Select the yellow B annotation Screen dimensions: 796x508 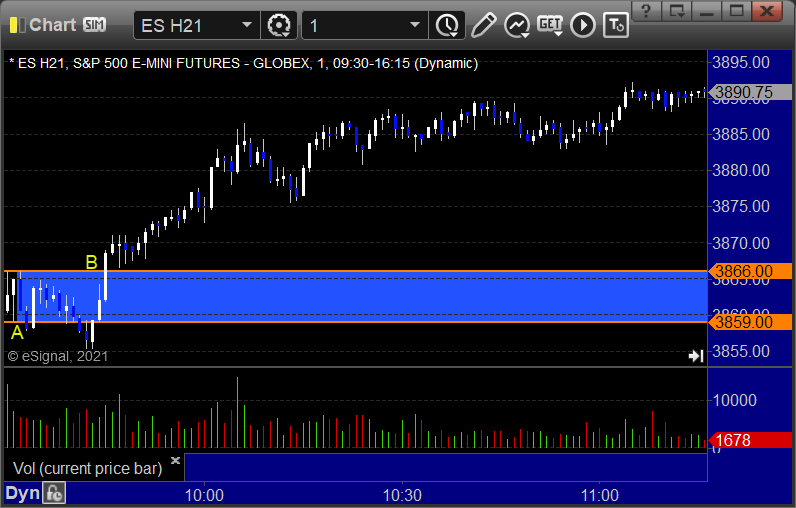[91, 262]
